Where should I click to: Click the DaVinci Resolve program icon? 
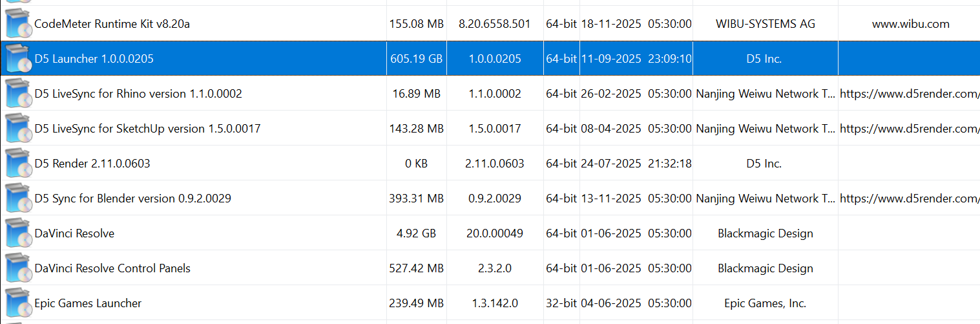[17, 233]
